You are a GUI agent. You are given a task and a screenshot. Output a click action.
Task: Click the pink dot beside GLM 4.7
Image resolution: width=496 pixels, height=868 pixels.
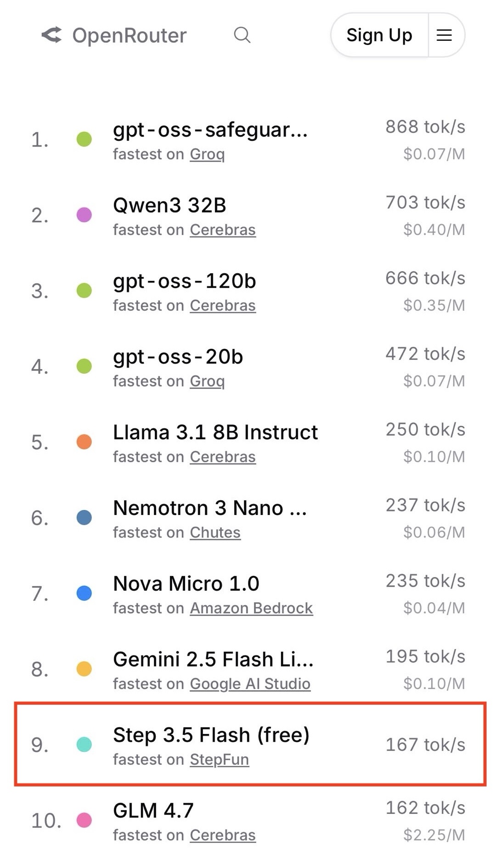[x=84, y=820]
